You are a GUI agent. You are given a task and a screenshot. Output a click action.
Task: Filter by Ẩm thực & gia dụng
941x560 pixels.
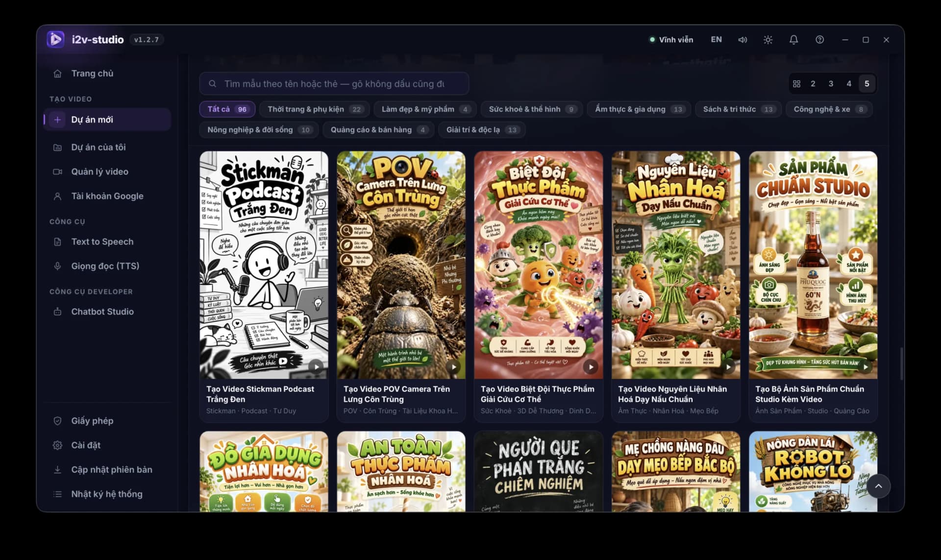point(639,109)
